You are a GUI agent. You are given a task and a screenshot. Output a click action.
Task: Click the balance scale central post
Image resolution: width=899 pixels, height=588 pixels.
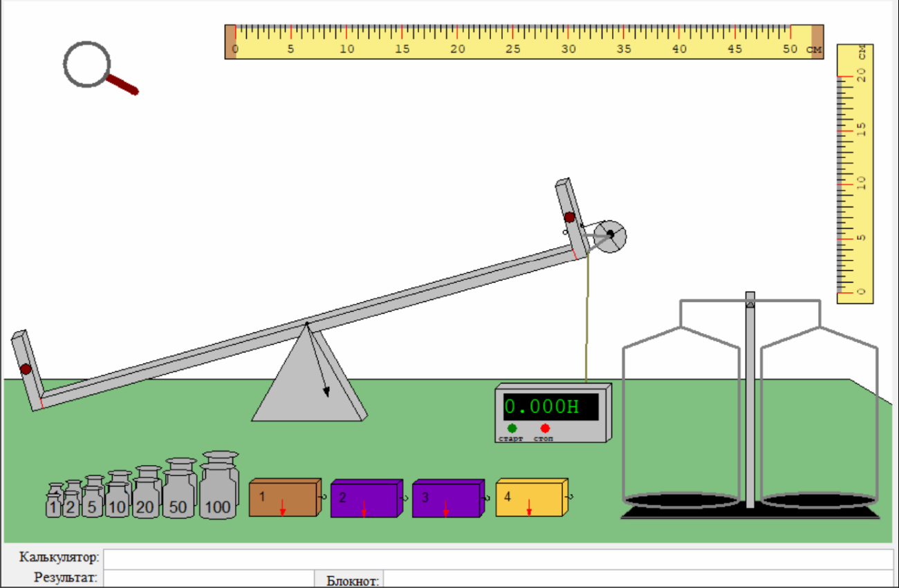pyautogui.click(x=750, y=401)
